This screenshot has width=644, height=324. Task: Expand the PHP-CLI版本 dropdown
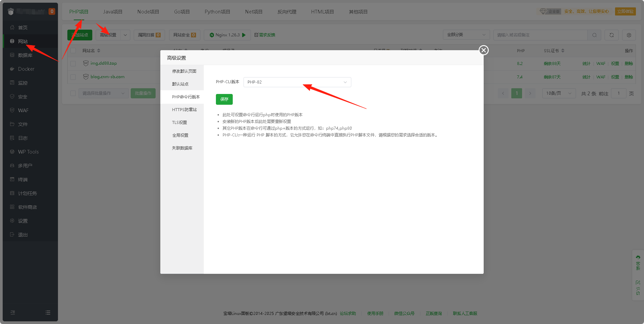coord(297,82)
